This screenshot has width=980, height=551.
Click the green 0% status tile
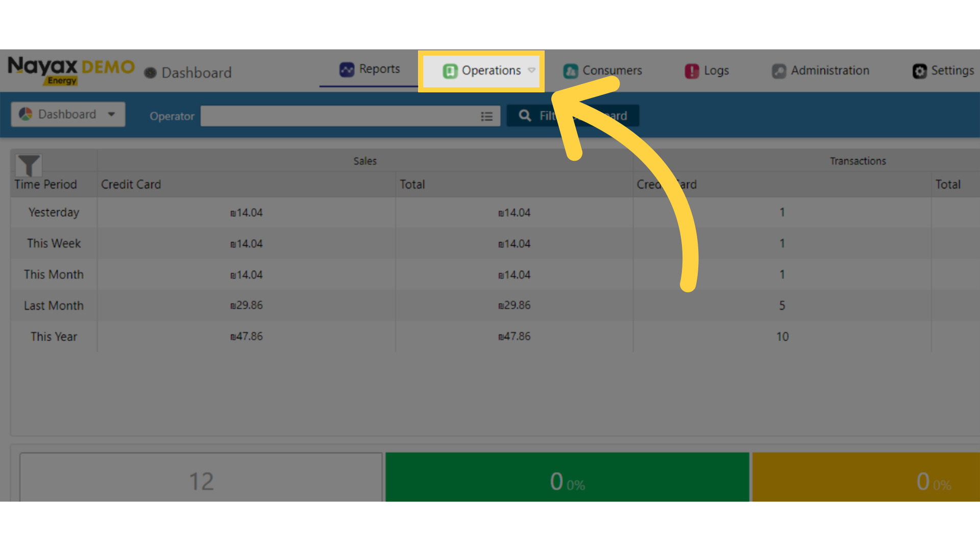click(567, 477)
